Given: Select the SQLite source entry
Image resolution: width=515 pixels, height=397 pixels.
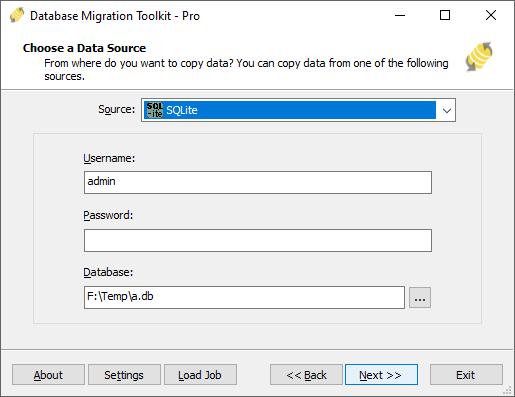Looking at the screenshot, I should [x=290, y=110].
